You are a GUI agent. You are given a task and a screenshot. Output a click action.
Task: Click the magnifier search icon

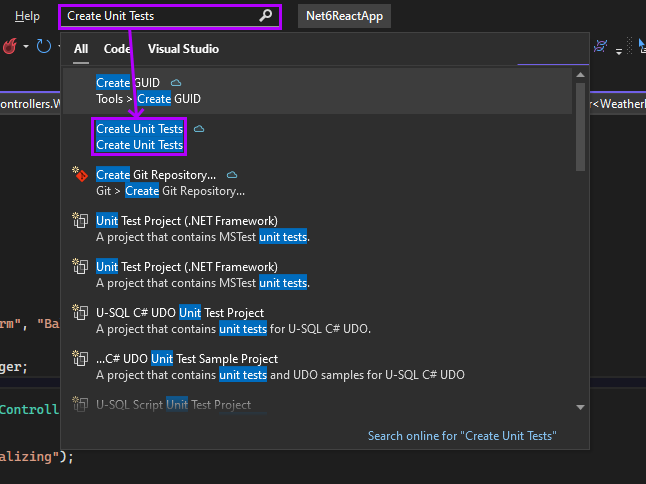(266, 16)
